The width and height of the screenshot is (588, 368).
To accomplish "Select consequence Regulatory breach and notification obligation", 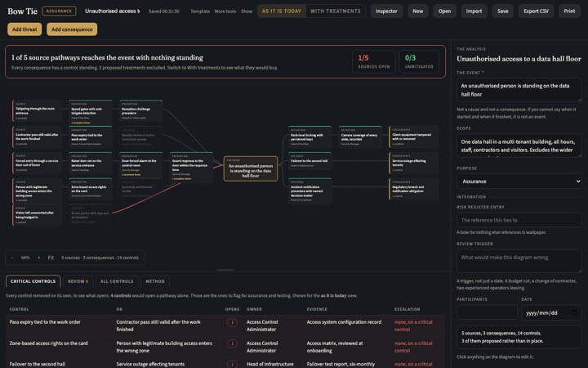I will [413, 189].
